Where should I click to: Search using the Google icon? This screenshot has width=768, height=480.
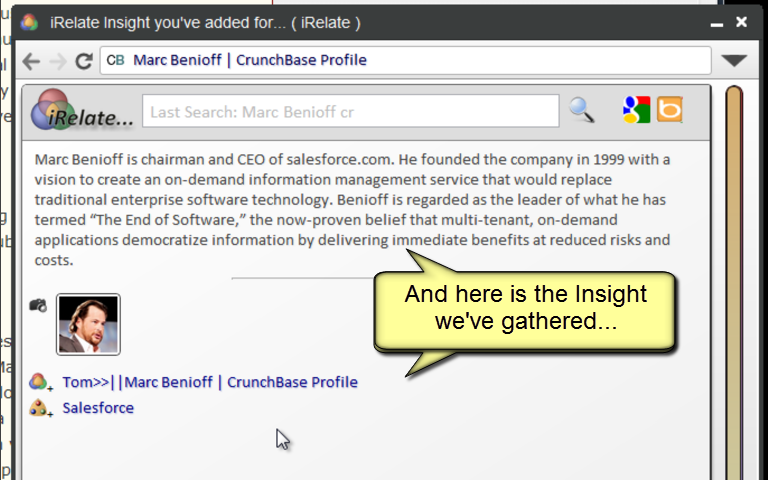[636, 110]
